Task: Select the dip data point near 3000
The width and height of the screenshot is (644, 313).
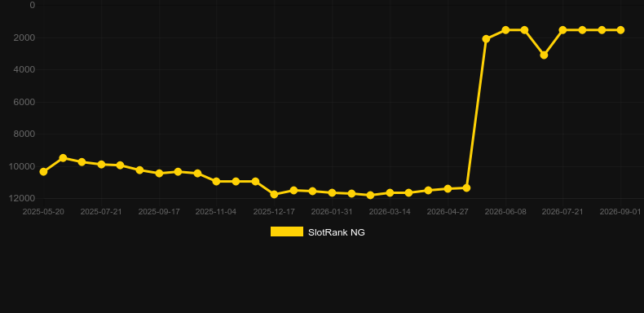Action: [x=544, y=55]
